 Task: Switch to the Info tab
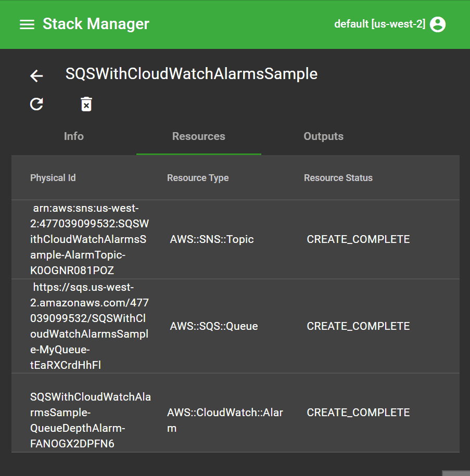(x=73, y=136)
